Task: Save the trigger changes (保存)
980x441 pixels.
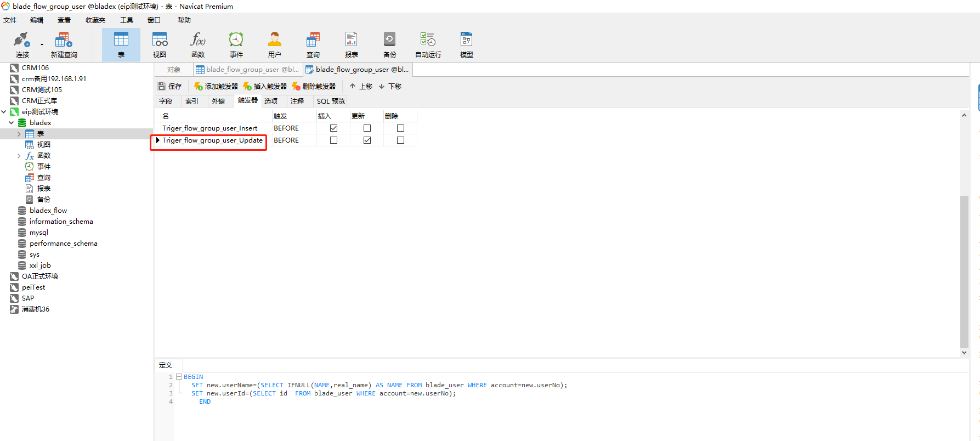Action: (169, 86)
